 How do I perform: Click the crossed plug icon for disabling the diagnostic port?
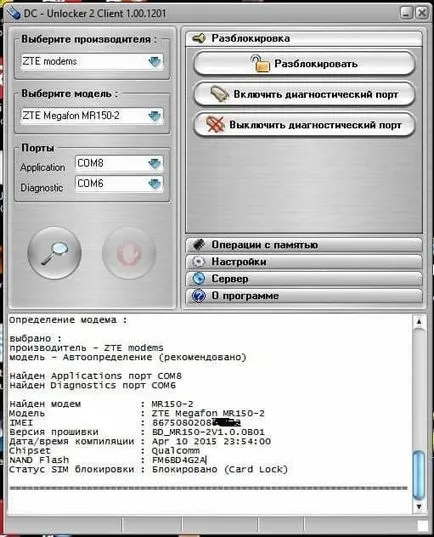tap(215, 124)
